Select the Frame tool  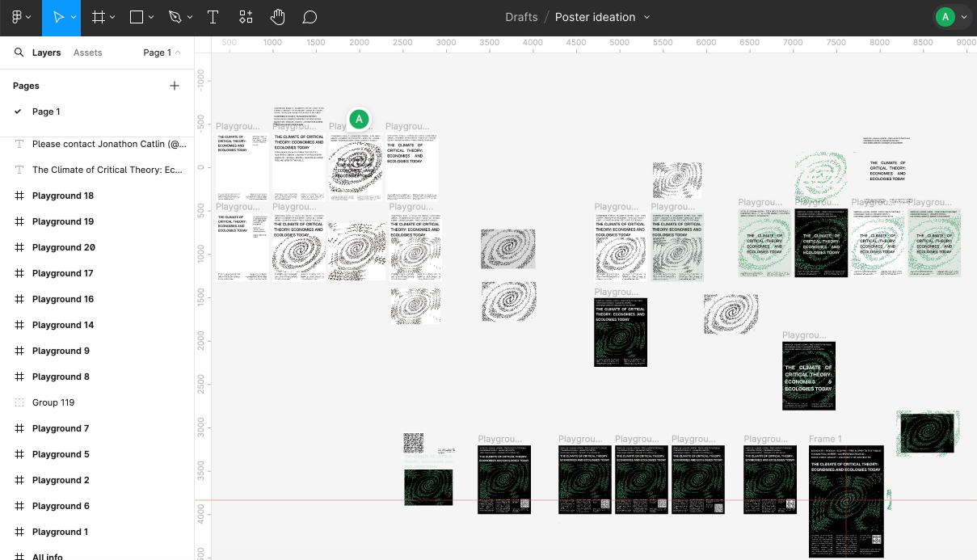[98, 17]
